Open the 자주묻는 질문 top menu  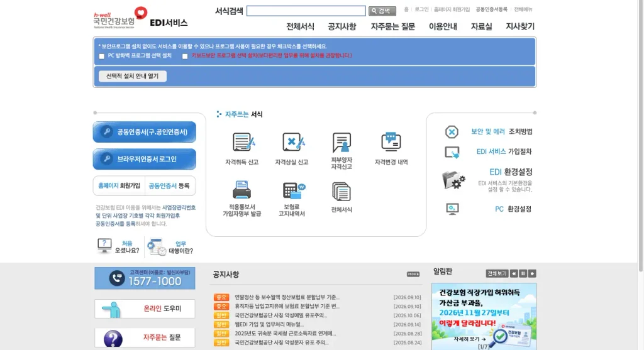393,26
